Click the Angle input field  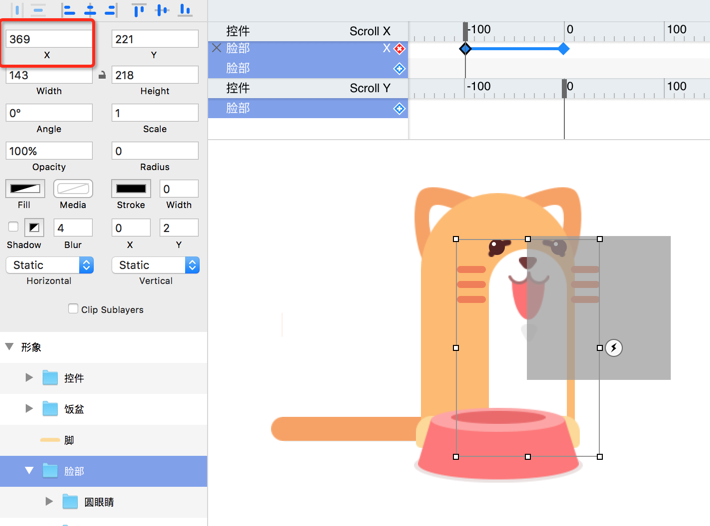[49, 113]
